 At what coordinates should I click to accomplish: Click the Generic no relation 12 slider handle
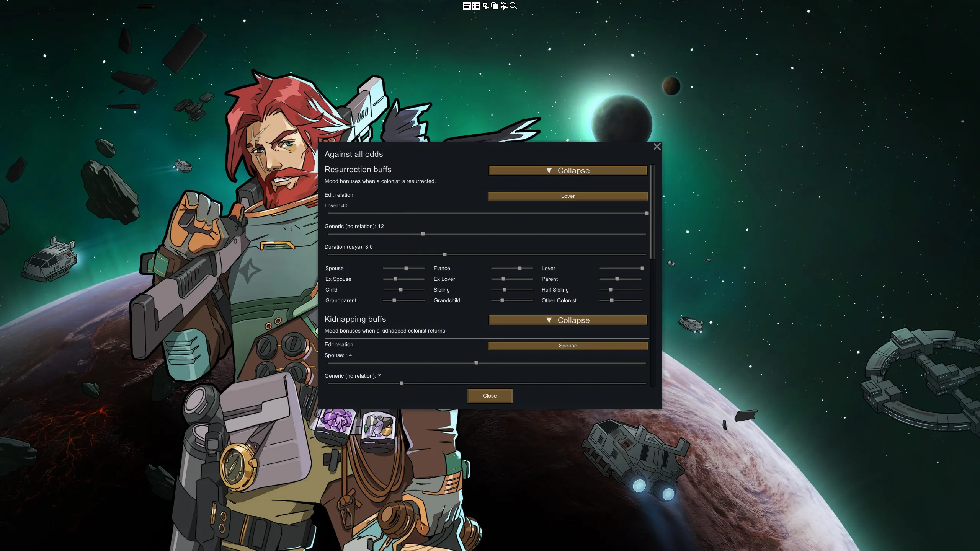click(x=423, y=234)
